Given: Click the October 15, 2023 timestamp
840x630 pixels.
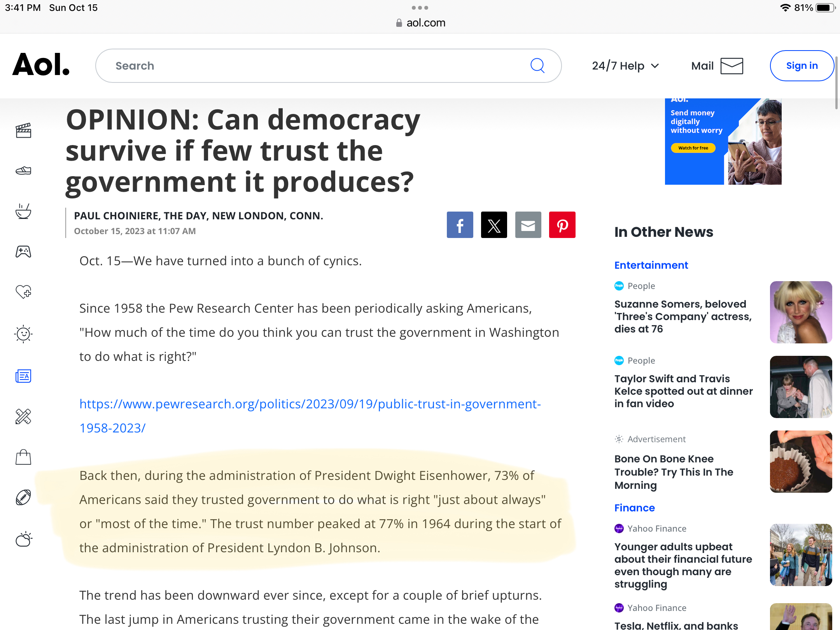Looking at the screenshot, I should point(135,231).
